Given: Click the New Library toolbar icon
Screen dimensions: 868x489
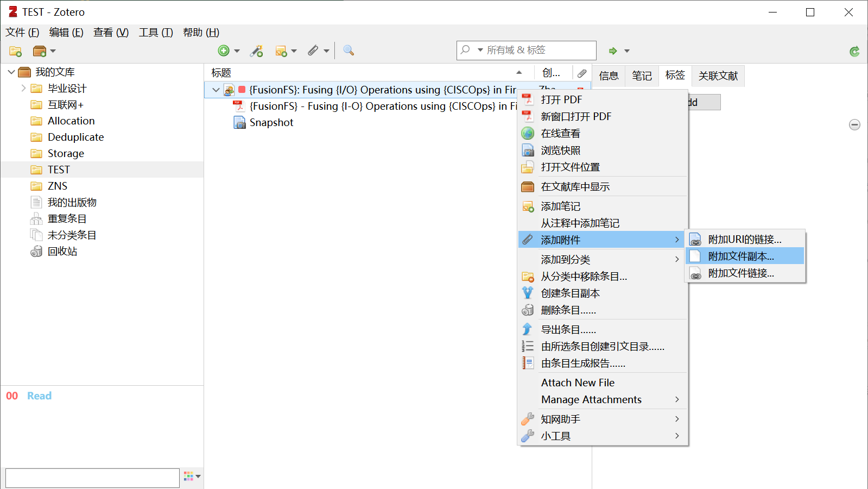Looking at the screenshot, I should pyautogui.click(x=40, y=51).
